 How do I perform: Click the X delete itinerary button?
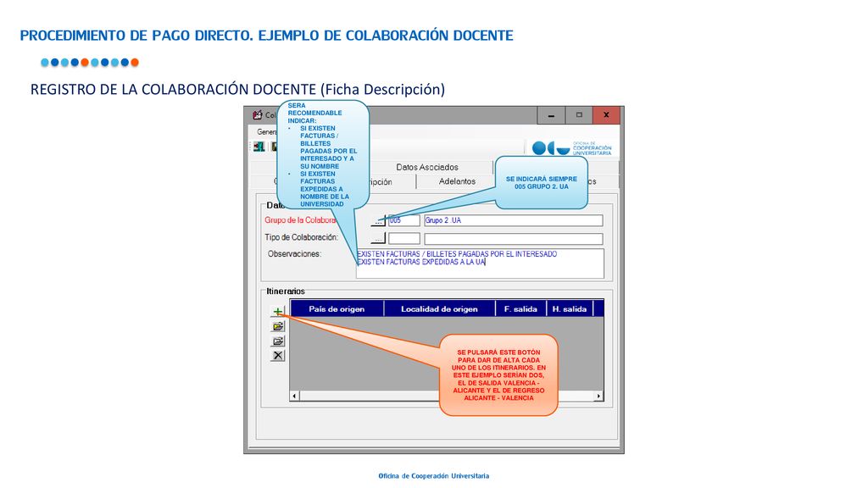[x=278, y=356]
